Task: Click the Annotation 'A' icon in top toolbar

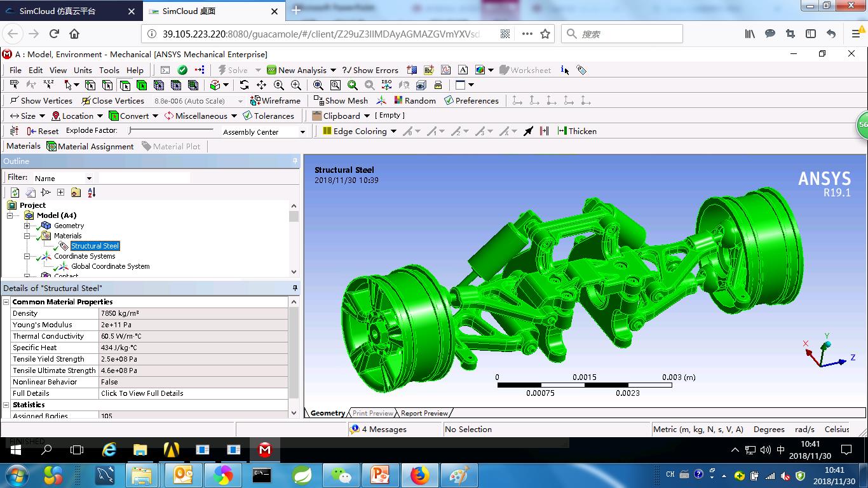Action: pos(463,70)
